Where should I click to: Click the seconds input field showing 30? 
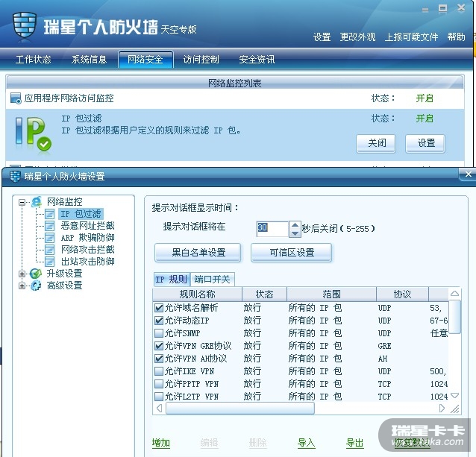click(272, 229)
